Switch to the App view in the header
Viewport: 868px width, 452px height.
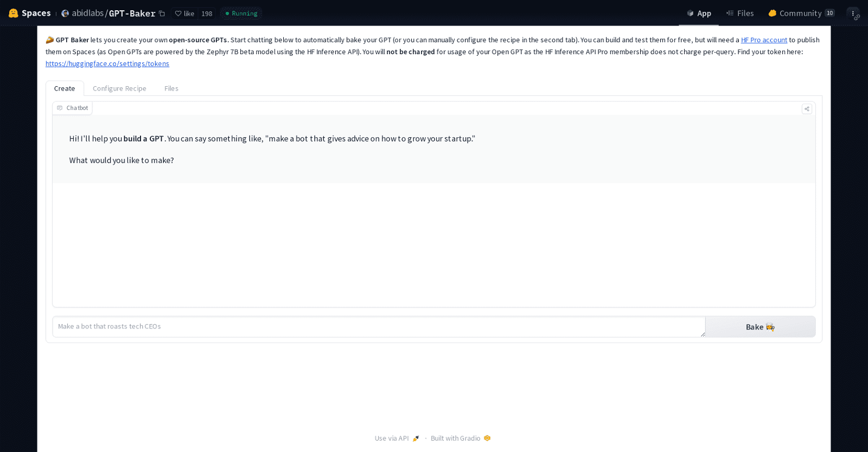pyautogui.click(x=699, y=14)
